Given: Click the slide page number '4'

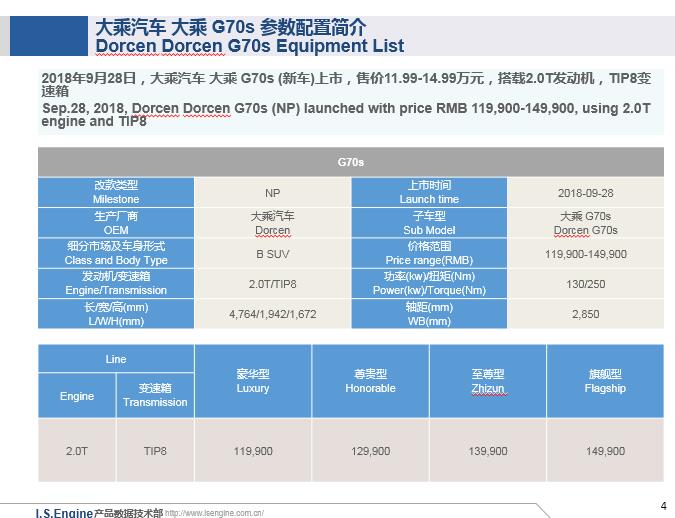Looking at the screenshot, I should pyautogui.click(x=663, y=506).
